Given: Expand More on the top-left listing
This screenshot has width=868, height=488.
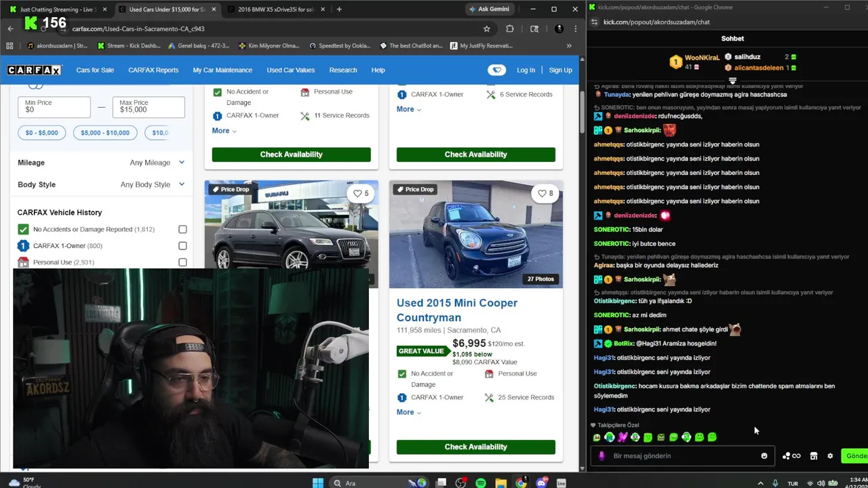Looking at the screenshot, I should [x=224, y=130].
